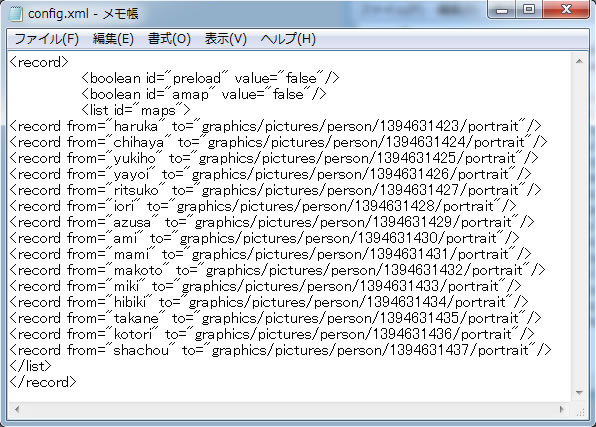Click the record line for "miki"
Viewport: 596px width, 427px height.
tap(265, 286)
